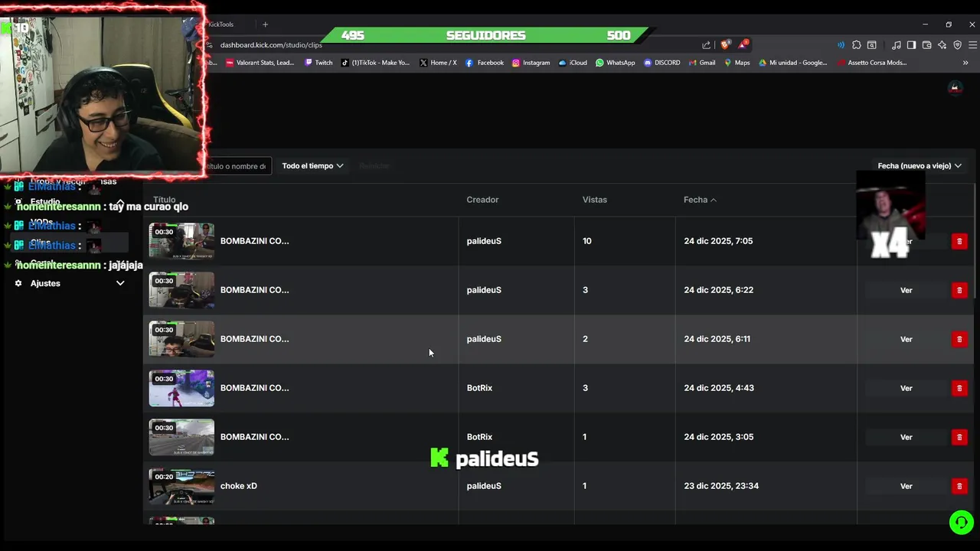Image resolution: width=980 pixels, height=551 pixels.
Task: Toggle the browser sidebar panel icon
Action: click(911, 45)
